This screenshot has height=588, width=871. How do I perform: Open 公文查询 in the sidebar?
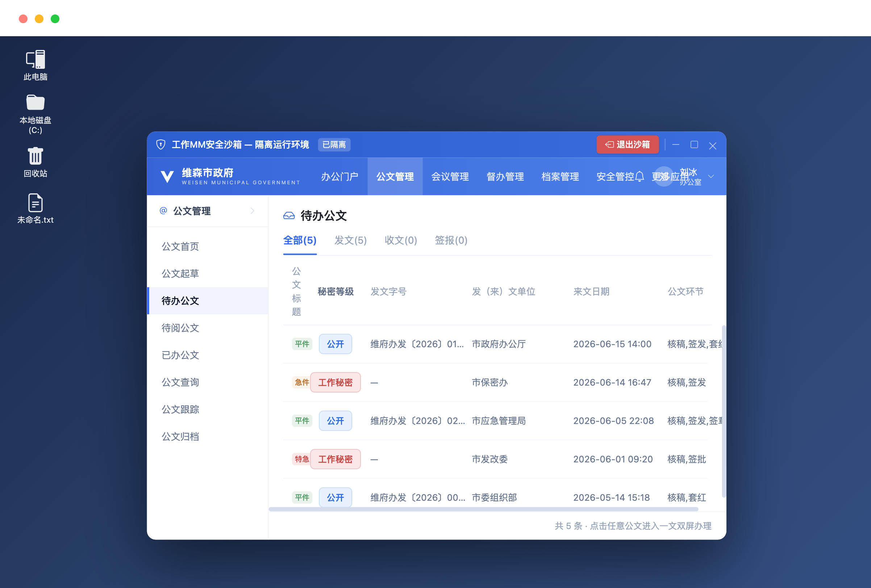pyautogui.click(x=208, y=382)
